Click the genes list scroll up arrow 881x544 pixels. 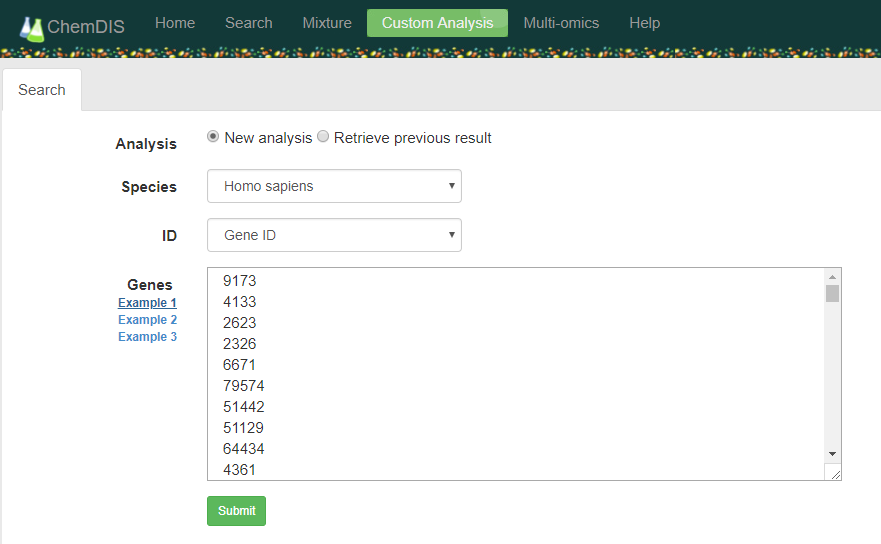click(832, 277)
